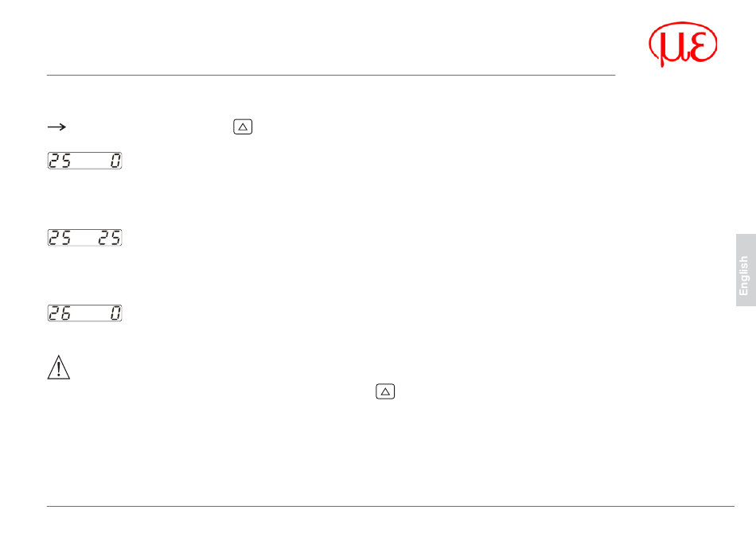The width and height of the screenshot is (756, 533).
Task: Click the warning triangle with exclamation mark
Action: [59, 368]
